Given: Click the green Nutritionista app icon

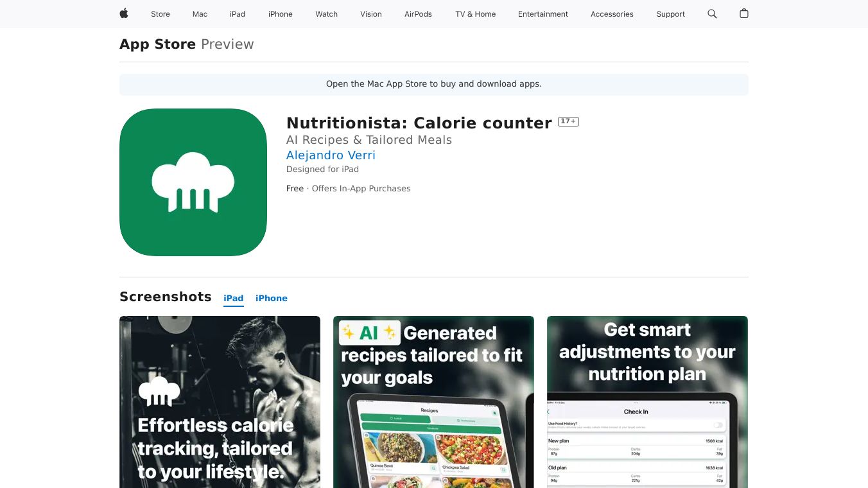Looking at the screenshot, I should [x=193, y=182].
